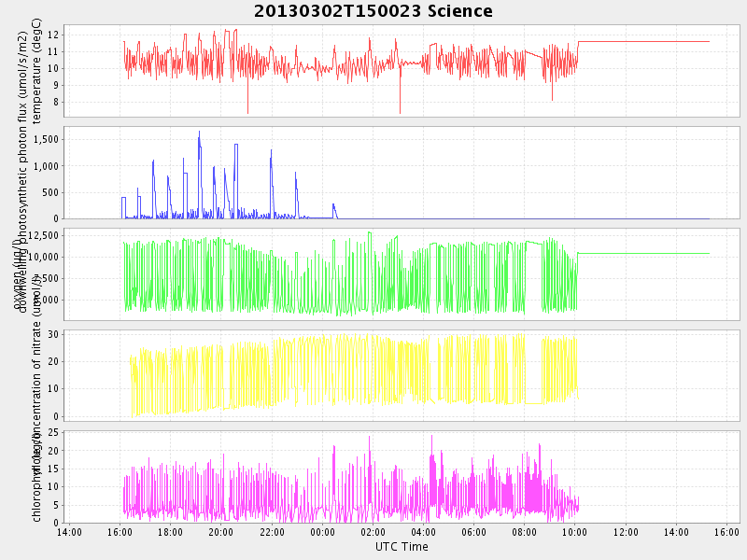Click the "12,500" oxygen tick label
Image resolution: width=747 pixels, height=560 pixels.
pos(44,235)
